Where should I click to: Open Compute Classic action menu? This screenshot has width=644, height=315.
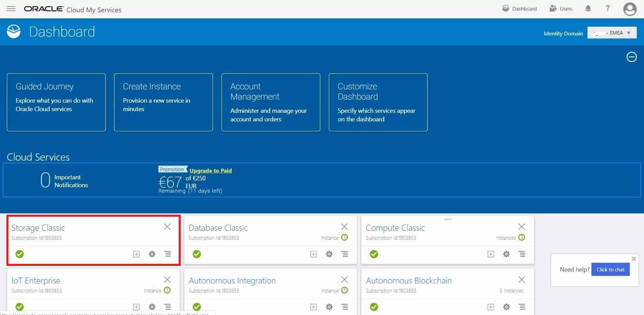tap(522, 254)
